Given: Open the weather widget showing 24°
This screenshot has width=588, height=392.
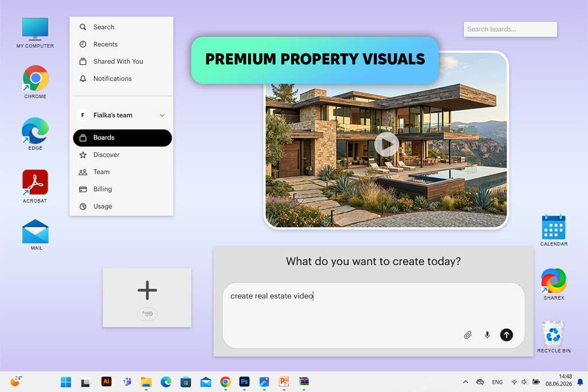Looking at the screenshot, I should [16, 381].
